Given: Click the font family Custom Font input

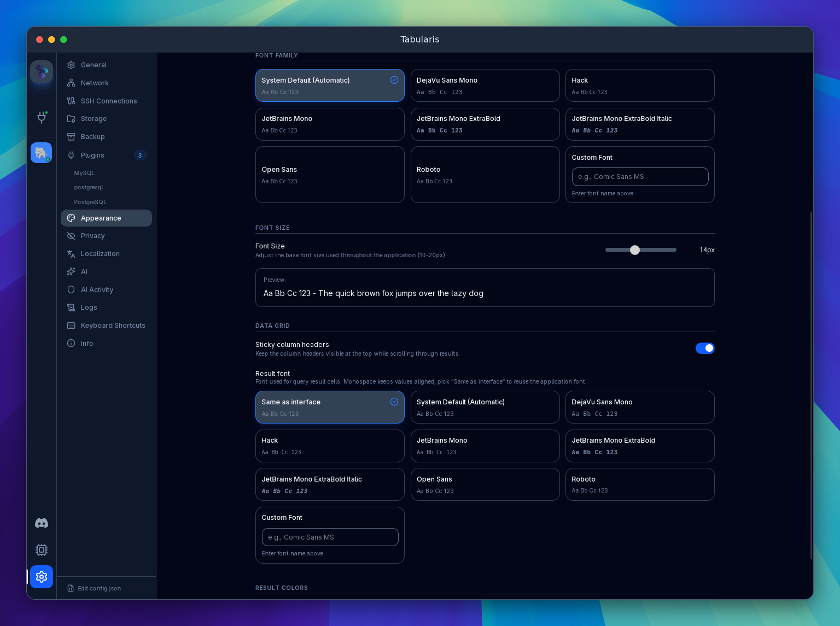Looking at the screenshot, I should pos(640,177).
